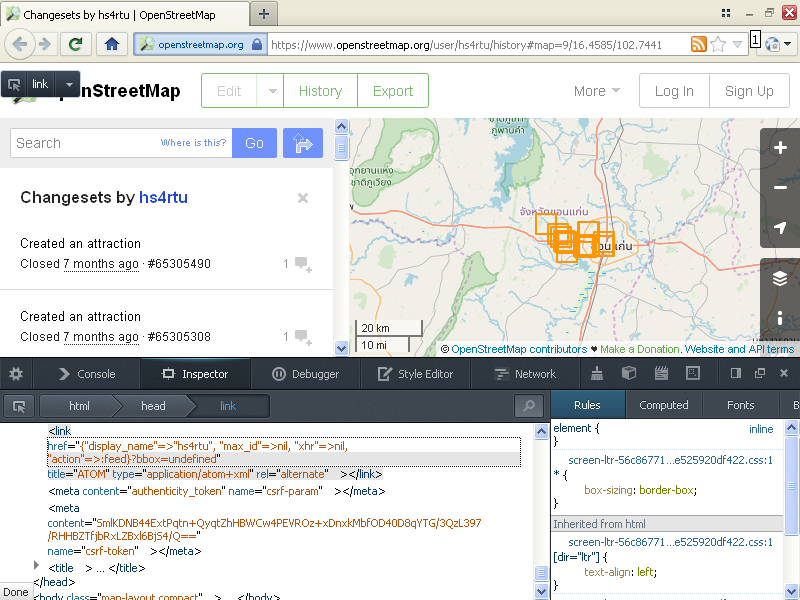Open developer tools options gear
The width and height of the screenshot is (800, 600).
coord(16,374)
